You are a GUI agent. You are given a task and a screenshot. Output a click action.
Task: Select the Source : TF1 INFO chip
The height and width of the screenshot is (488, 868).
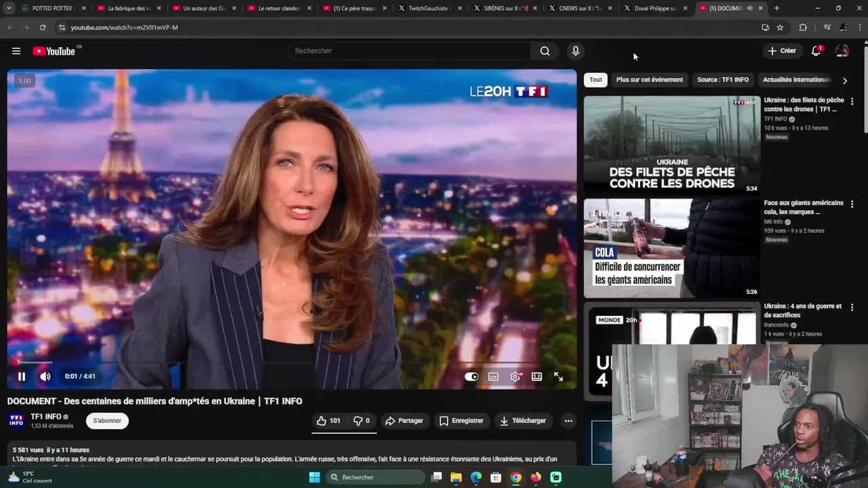point(723,80)
